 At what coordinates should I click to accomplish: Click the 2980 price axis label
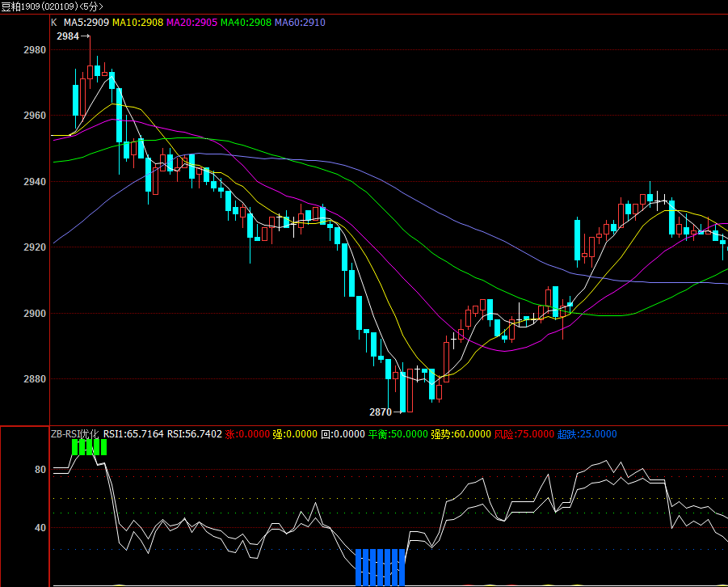click(x=35, y=50)
